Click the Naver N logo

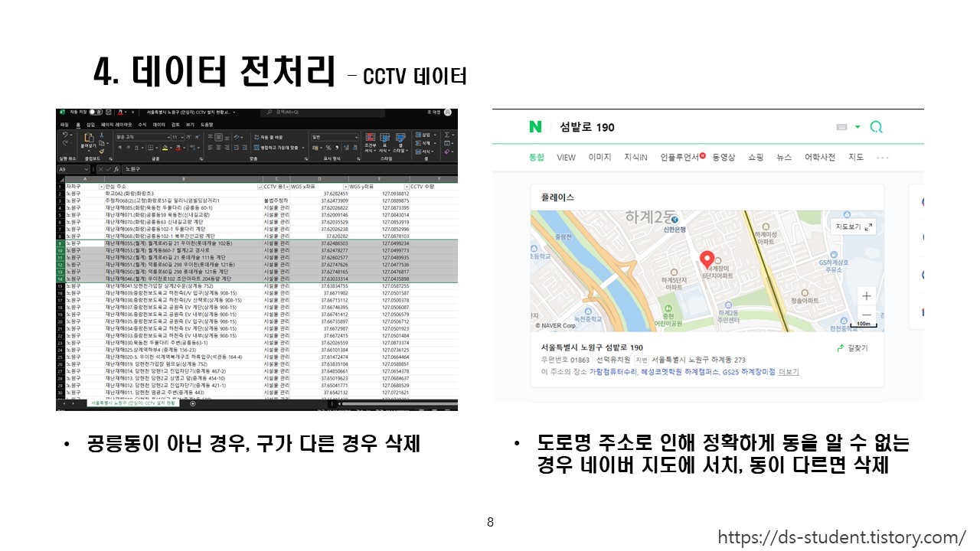click(534, 127)
